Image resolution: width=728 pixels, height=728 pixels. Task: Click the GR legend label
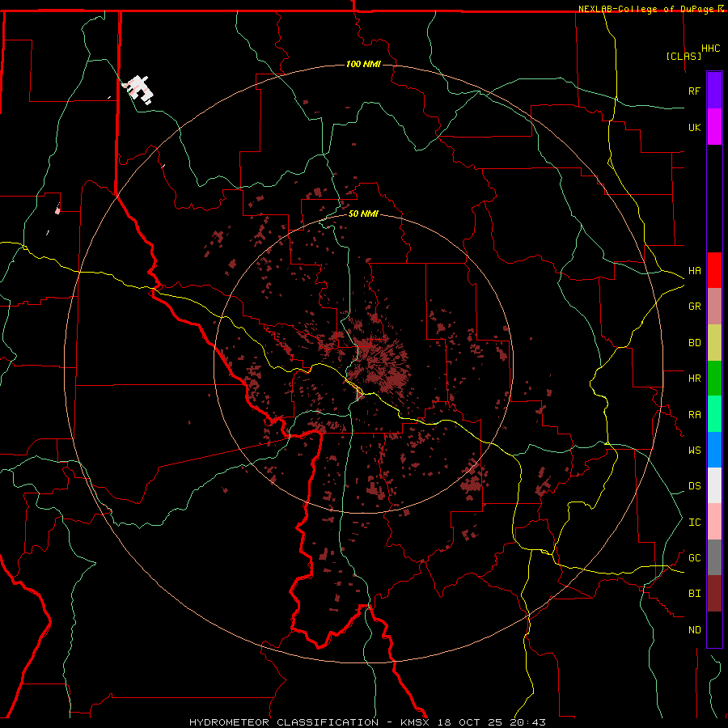694,307
